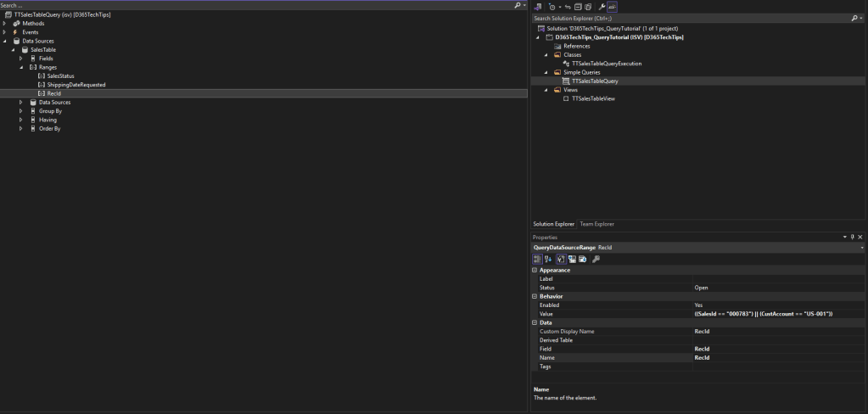This screenshot has height=414, width=868.
Task: Open TTSalesTableView in Solution Explorer
Action: point(593,98)
